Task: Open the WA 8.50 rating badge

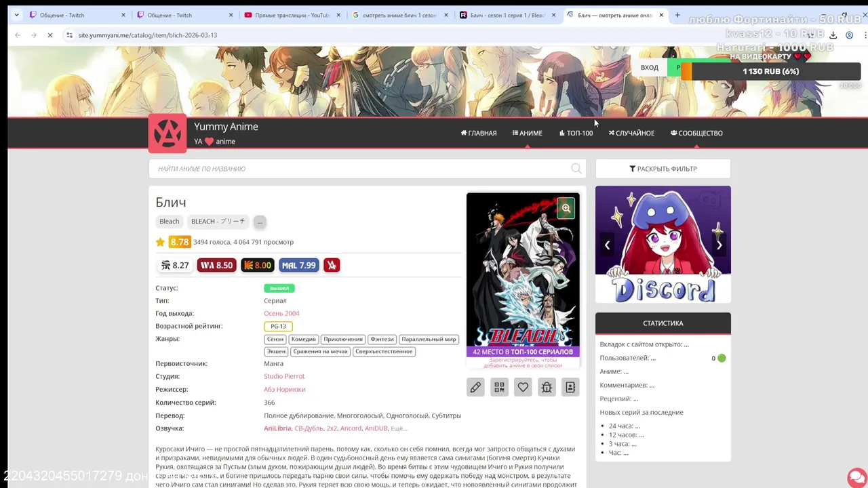Action: (216, 266)
